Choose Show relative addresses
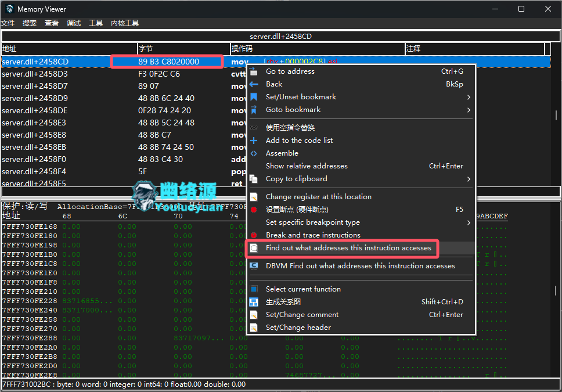 (307, 166)
